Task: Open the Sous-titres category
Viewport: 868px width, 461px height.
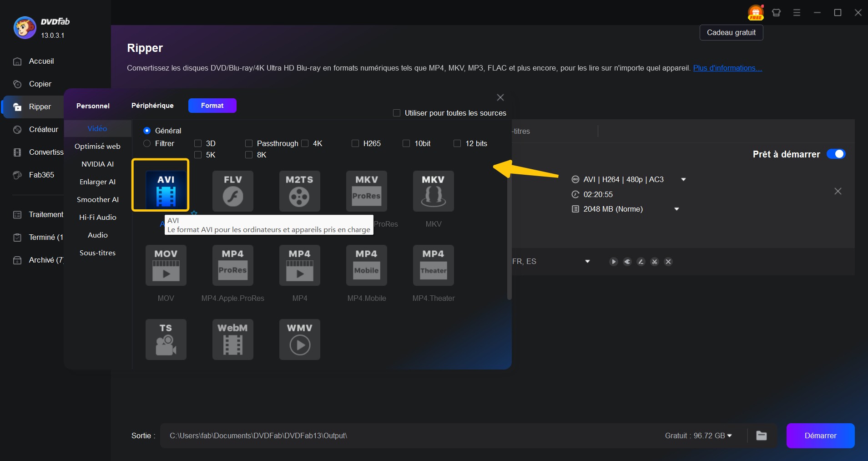Action: [97, 253]
